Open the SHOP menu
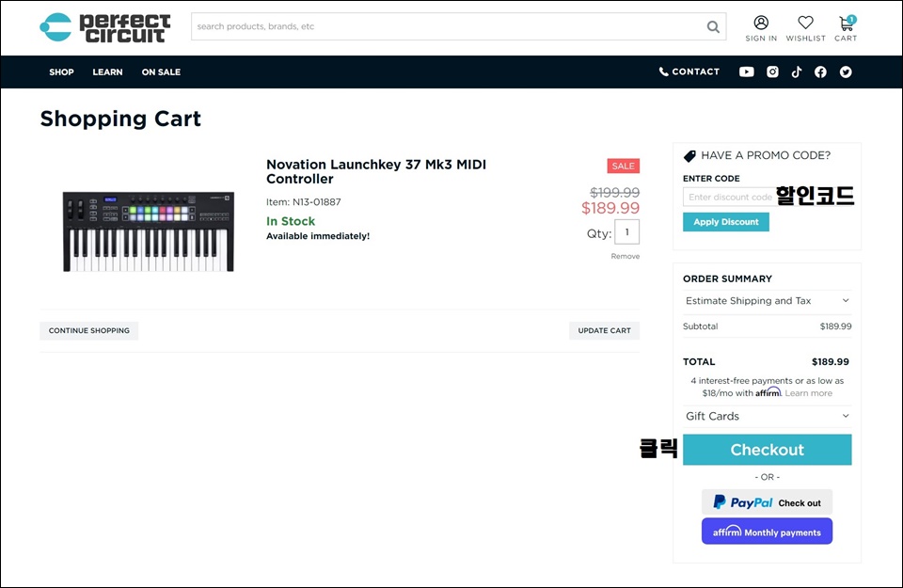This screenshot has width=903, height=588. tap(61, 72)
